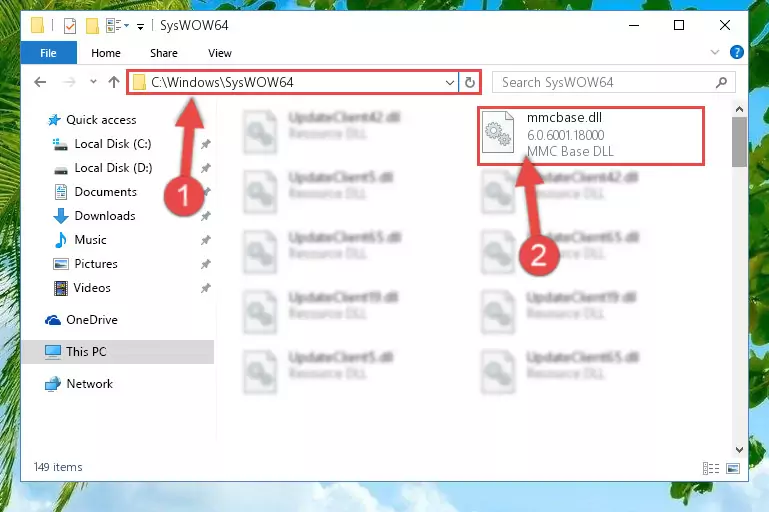Open Documents in navigation pane
Image resolution: width=769 pixels, height=512 pixels.
coord(105,192)
